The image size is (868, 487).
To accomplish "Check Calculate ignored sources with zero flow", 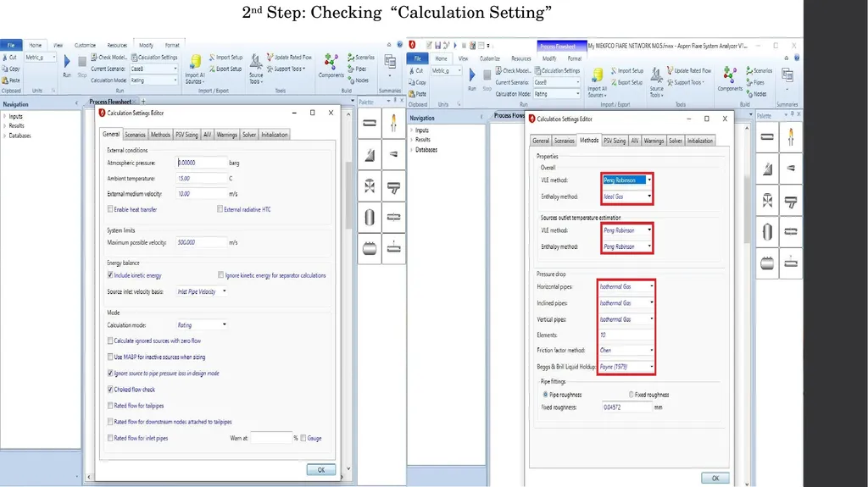I will point(110,340).
